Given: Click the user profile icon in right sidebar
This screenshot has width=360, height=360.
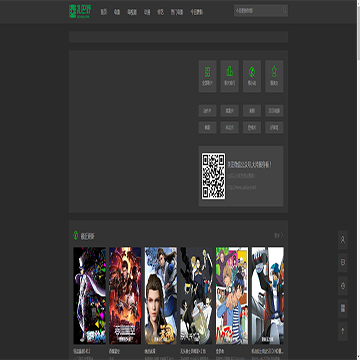Looking at the screenshot, I should [343, 240].
